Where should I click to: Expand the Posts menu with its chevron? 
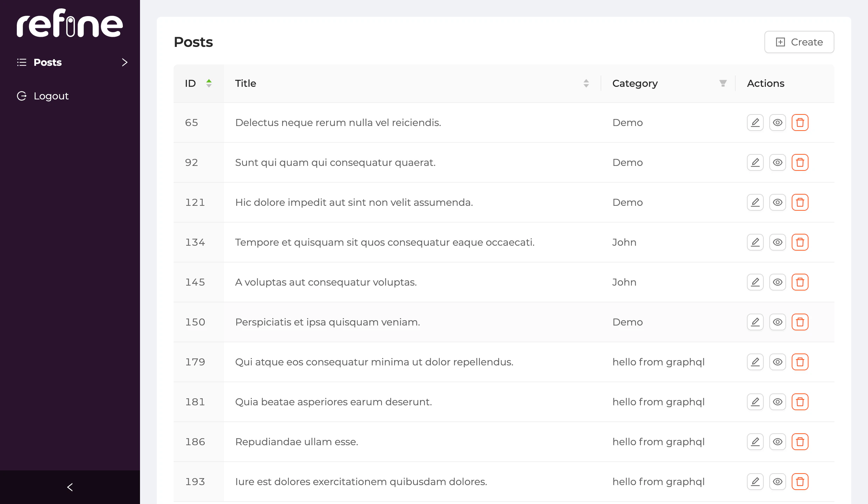click(x=124, y=62)
